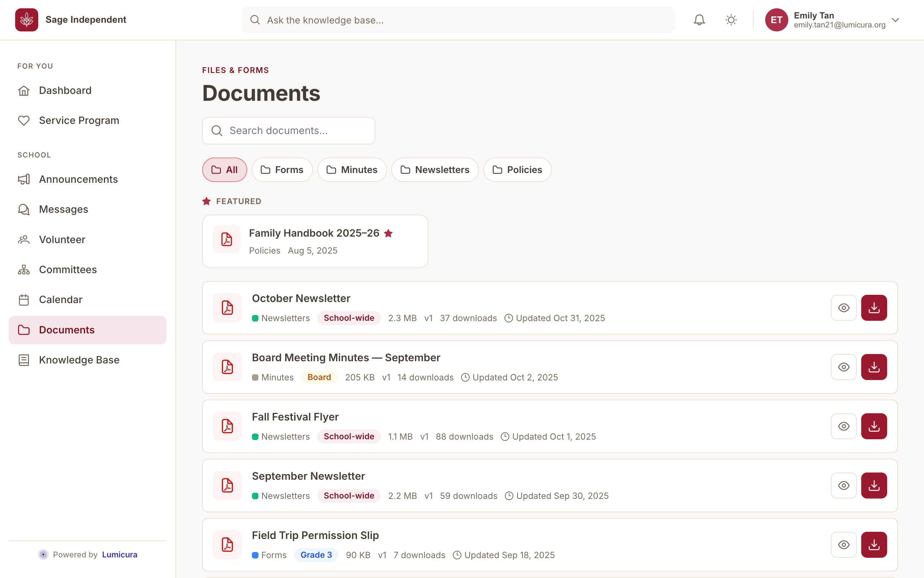
Task: Click the Board Meeting Minutes PDF file icon
Action: [227, 367]
